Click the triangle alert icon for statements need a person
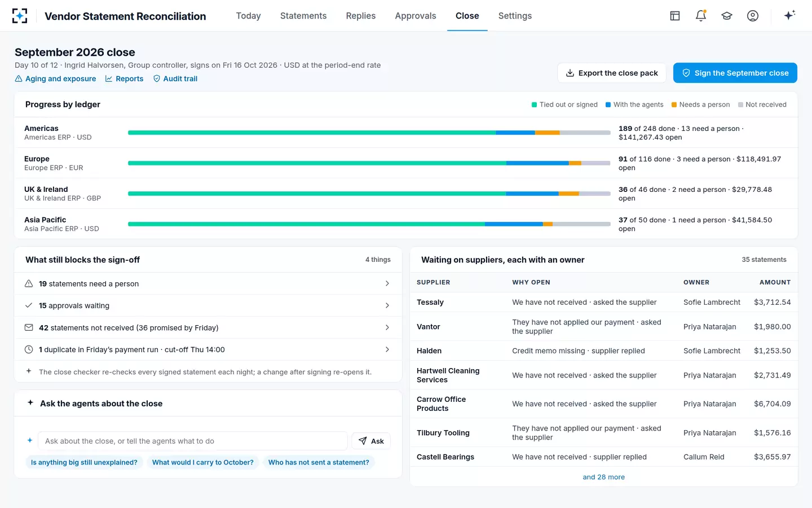This screenshot has width=812, height=508. pyautogui.click(x=29, y=283)
